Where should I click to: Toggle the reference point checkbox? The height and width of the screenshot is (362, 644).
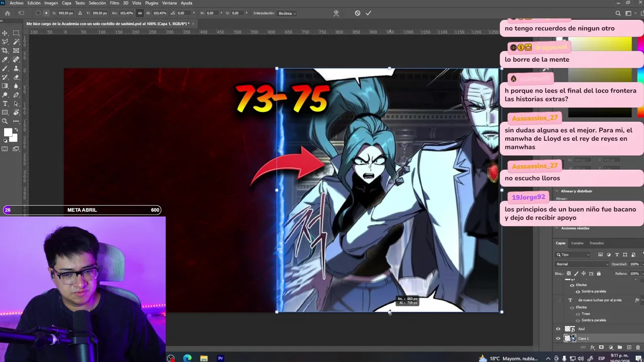tap(38, 13)
